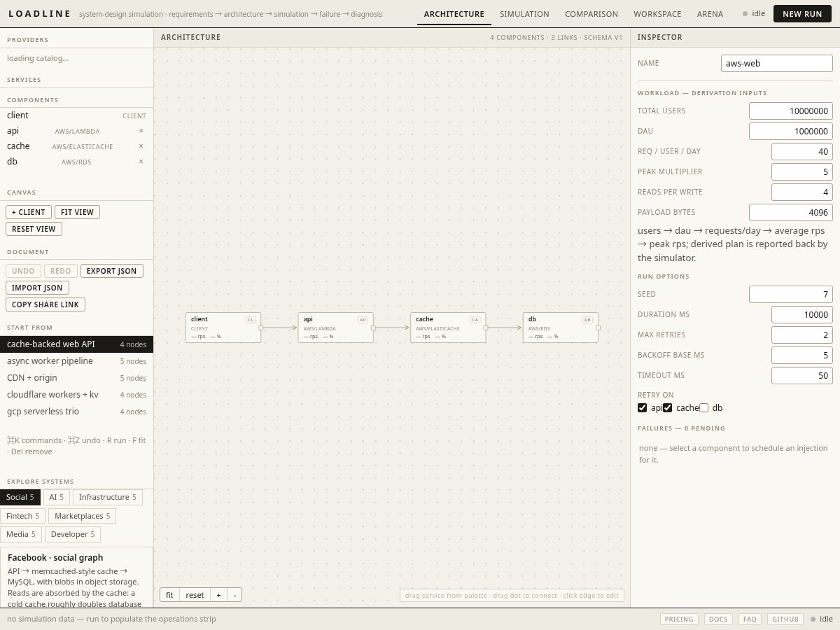
Task: Click the REDO button
Action: [61, 271]
